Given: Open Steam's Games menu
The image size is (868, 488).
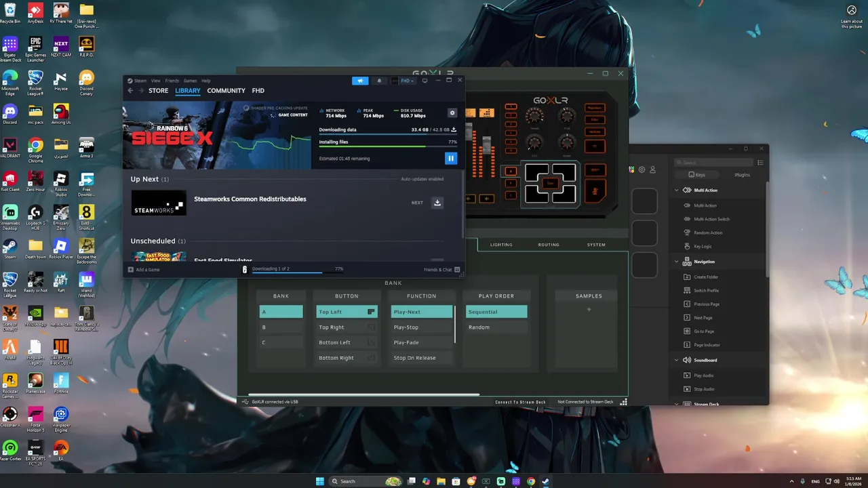Looking at the screenshot, I should (191, 81).
